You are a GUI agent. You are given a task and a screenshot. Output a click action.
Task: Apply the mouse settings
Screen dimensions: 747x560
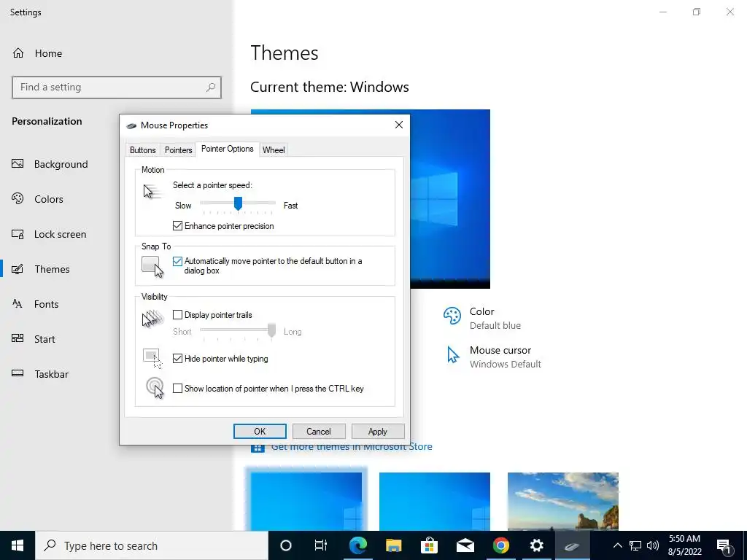(377, 432)
